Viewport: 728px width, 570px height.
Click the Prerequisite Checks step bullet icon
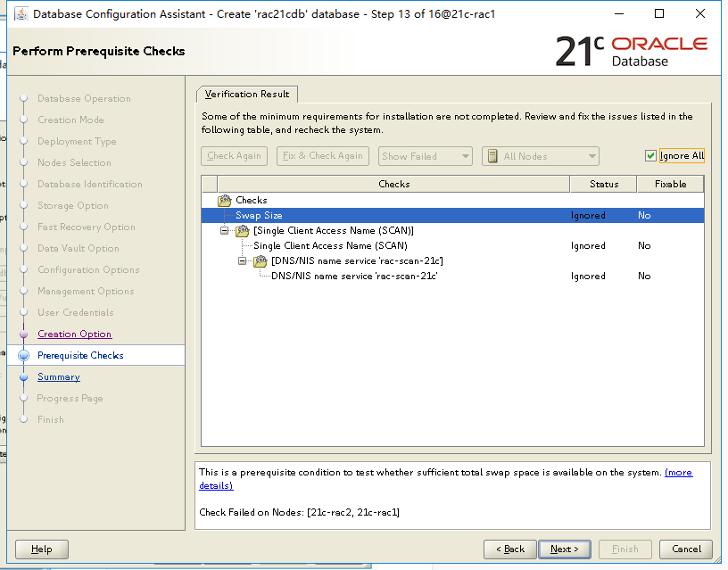[x=24, y=356]
